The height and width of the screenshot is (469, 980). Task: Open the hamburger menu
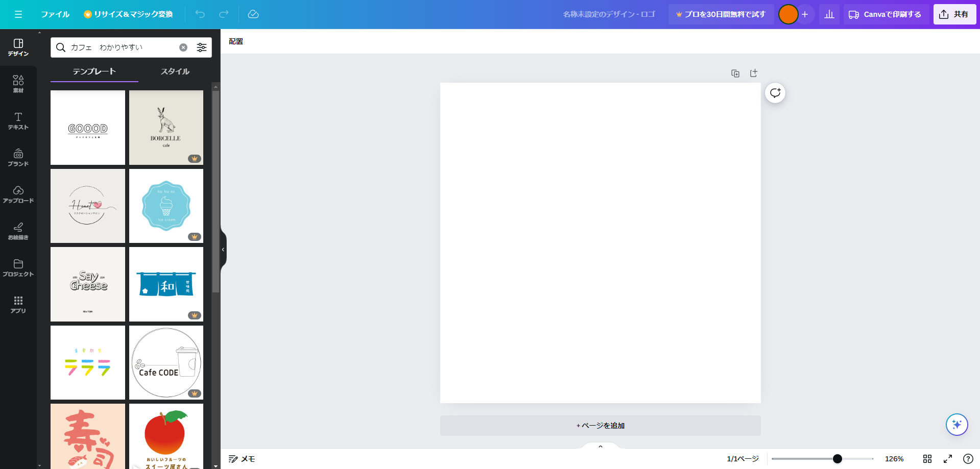(18, 14)
